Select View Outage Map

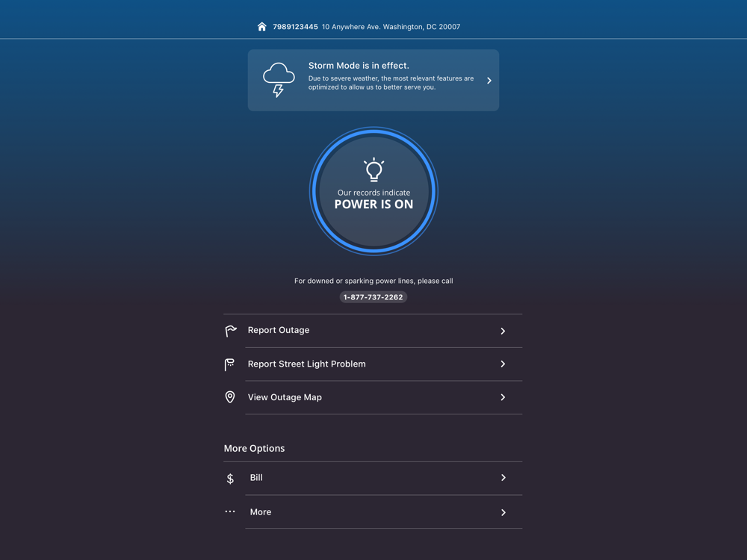pyautogui.click(x=373, y=397)
